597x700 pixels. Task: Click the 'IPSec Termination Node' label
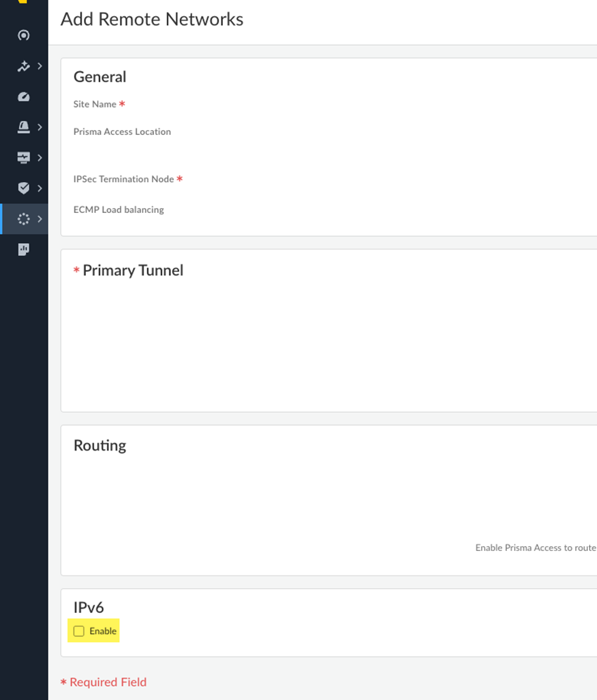point(124,179)
